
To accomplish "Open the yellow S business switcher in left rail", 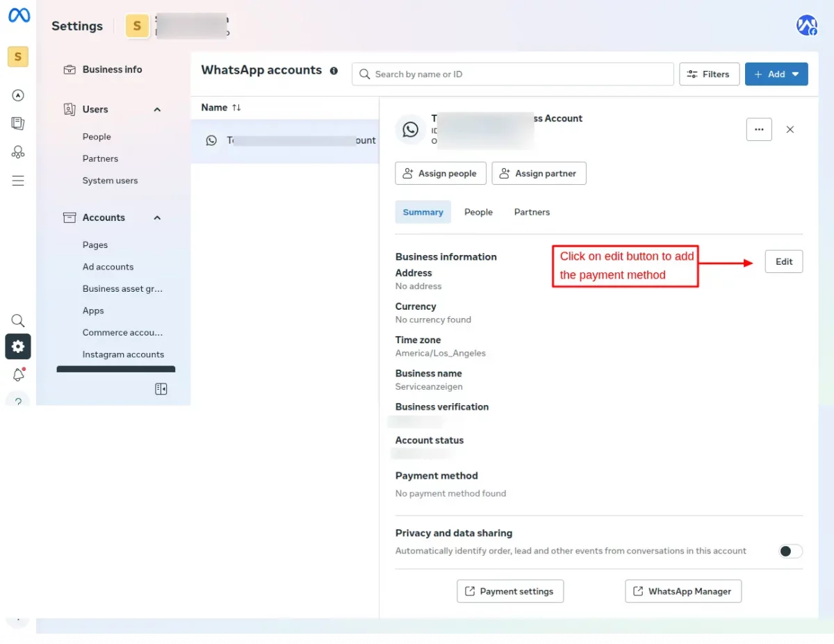I will (x=18, y=56).
